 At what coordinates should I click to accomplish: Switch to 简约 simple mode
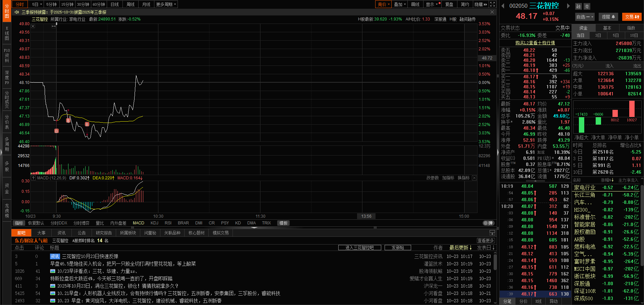point(465,4)
